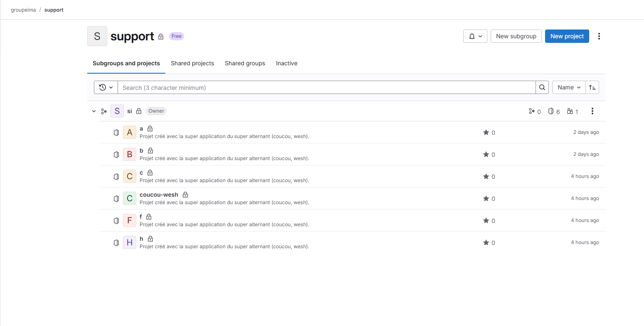The image size is (644, 326).
Task: Collapse the si subgroup tree
Action: pyautogui.click(x=94, y=111)
